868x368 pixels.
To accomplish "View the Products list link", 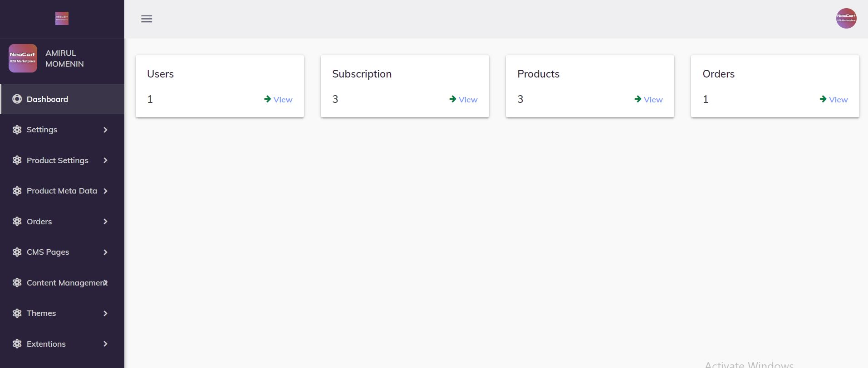I will [653, 100].
